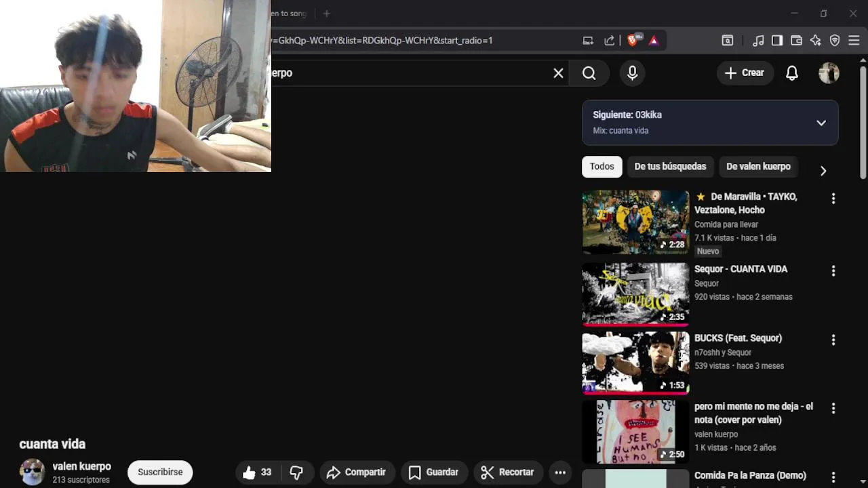The width and height of the screenshot is (868, 488).
Task: Open BUCKS video thumbnail
Action: 635,363
